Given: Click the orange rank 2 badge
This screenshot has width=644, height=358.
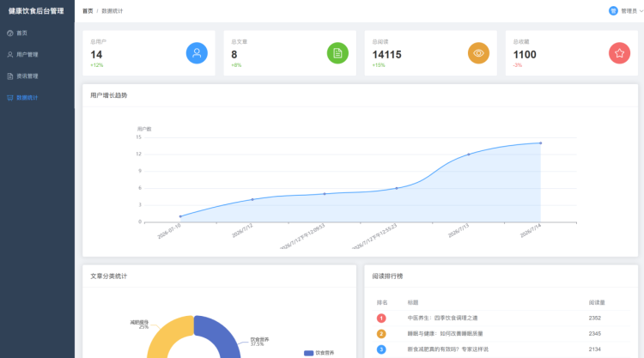Looking at the screenshot, I should pyautogui.click(x=381, y=334).
